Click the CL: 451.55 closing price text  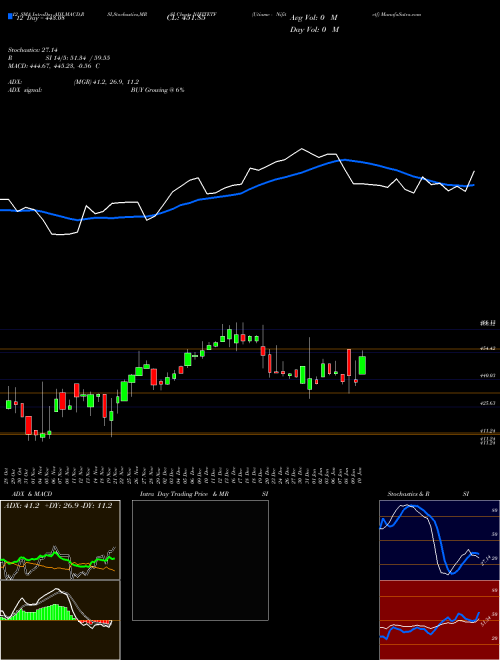[x=186, y=18]
